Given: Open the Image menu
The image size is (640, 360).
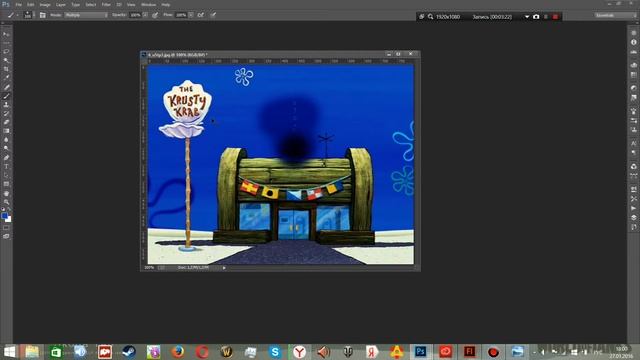Looking at the screenshot, I should (x=45, y=4).
